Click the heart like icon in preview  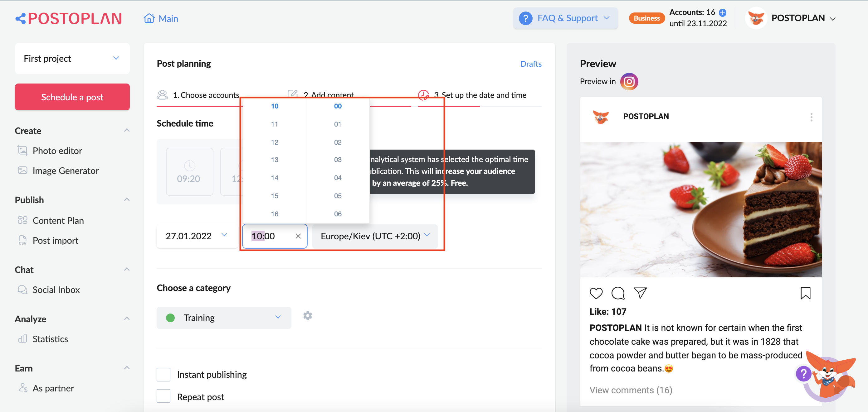point(596,293)
